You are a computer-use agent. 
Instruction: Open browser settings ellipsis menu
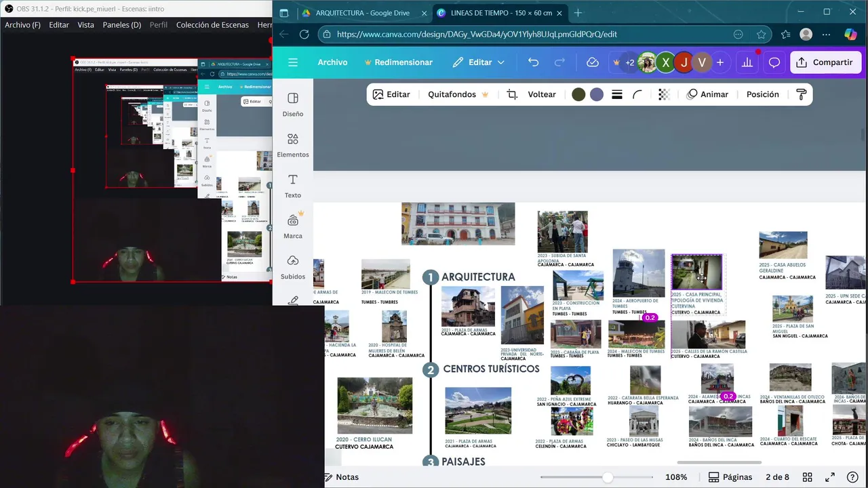click(x=827, y=35)
